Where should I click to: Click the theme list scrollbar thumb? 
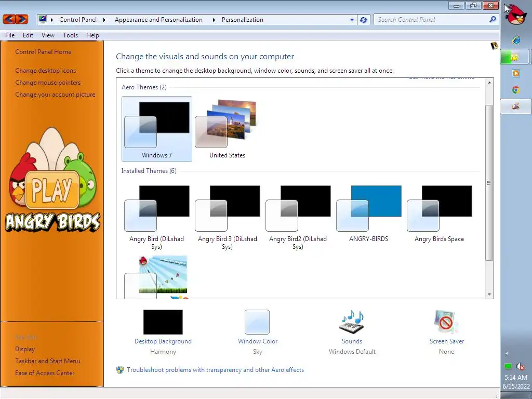tap(489, 182)
